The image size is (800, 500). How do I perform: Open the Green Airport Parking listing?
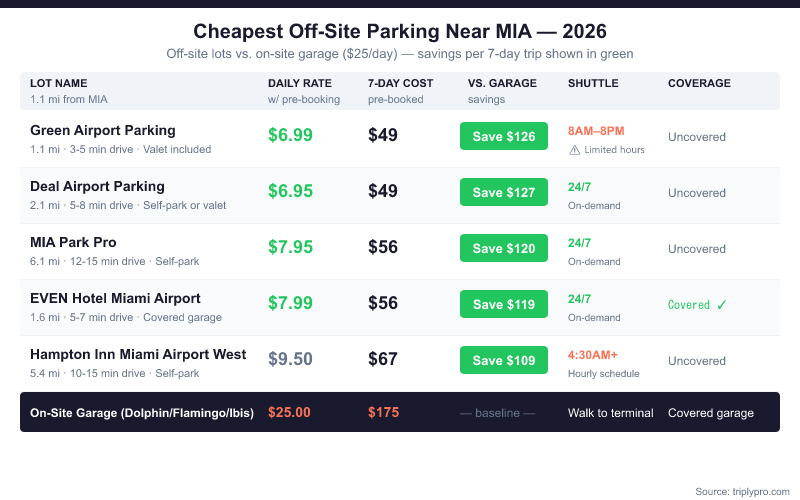click(103, 130)
